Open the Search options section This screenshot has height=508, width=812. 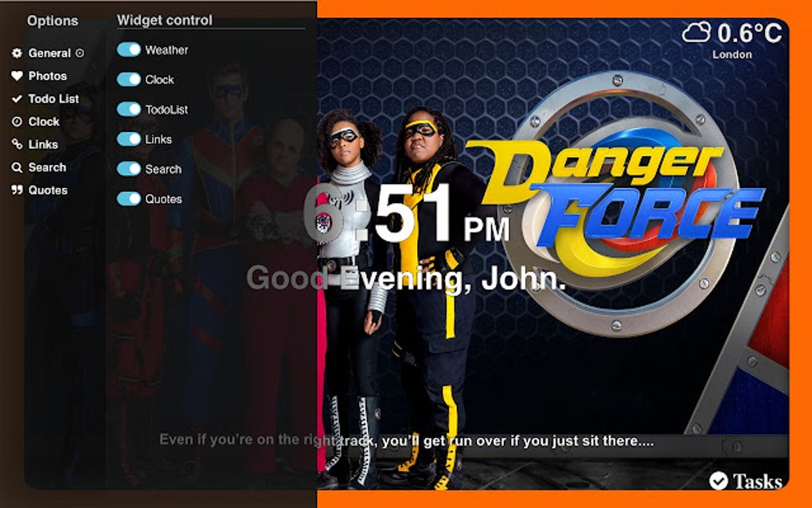point(47,167)
